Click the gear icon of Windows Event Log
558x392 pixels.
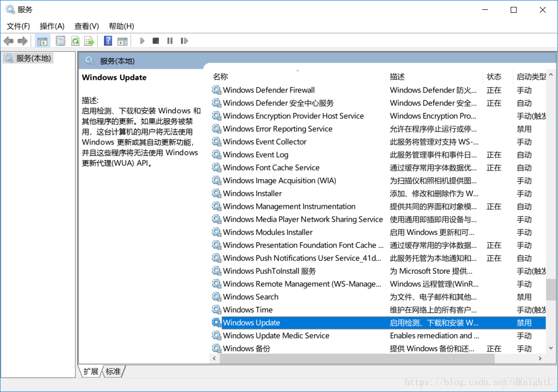pyautogui.click(x=216, y=154)
